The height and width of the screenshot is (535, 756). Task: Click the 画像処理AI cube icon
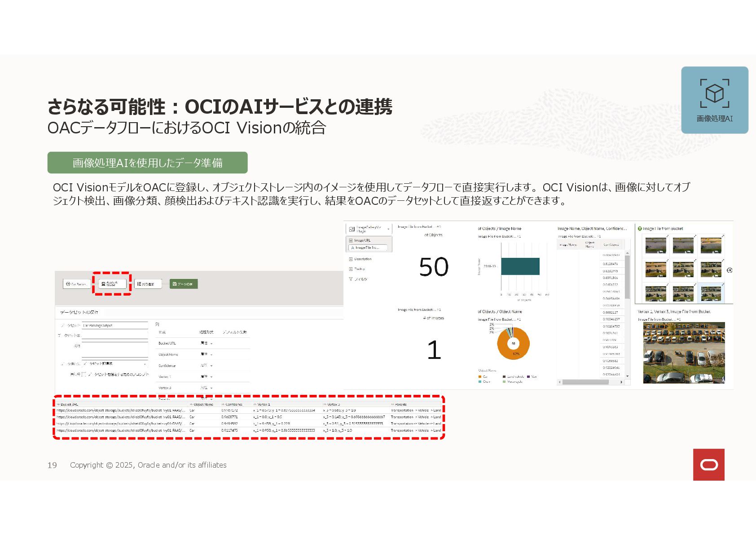tap(714, 93)
